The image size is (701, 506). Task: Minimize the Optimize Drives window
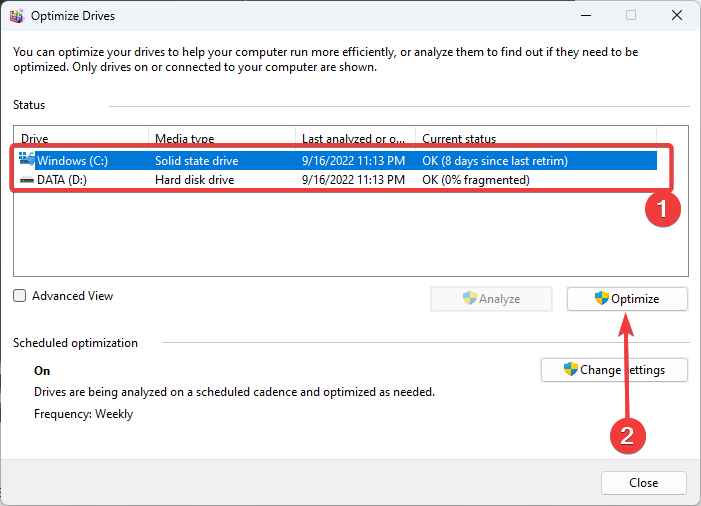tap(586, 16)
